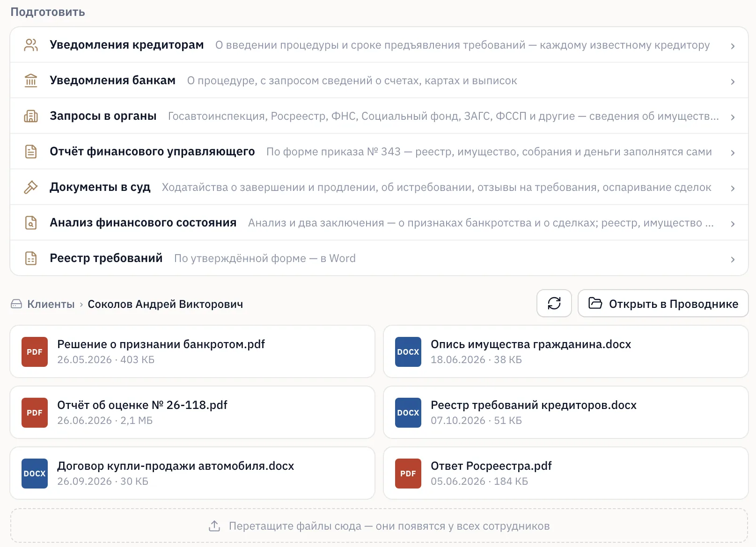Click the upload icon in the drop zone
Viewport: 756px width, 547px height.
(x=214, y=526)
